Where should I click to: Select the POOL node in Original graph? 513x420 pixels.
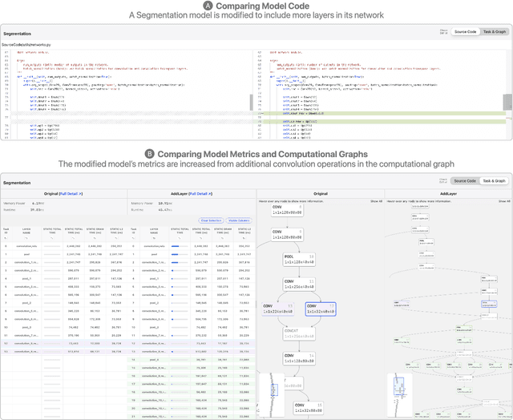click(299, 260)
